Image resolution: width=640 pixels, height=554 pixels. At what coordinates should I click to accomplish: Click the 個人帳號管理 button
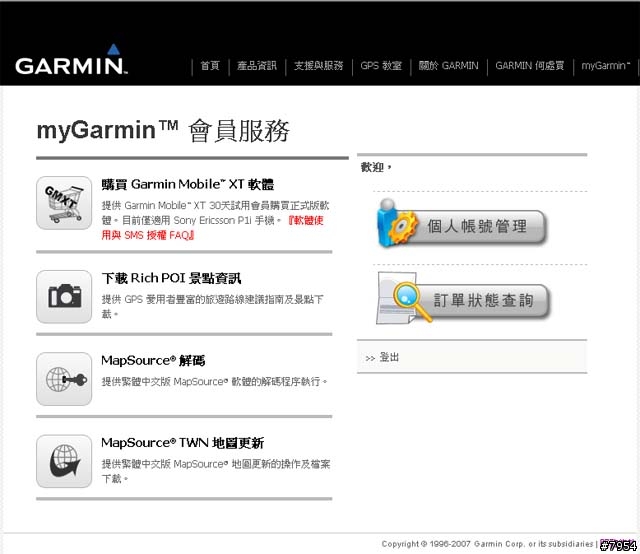pos(462,225)
